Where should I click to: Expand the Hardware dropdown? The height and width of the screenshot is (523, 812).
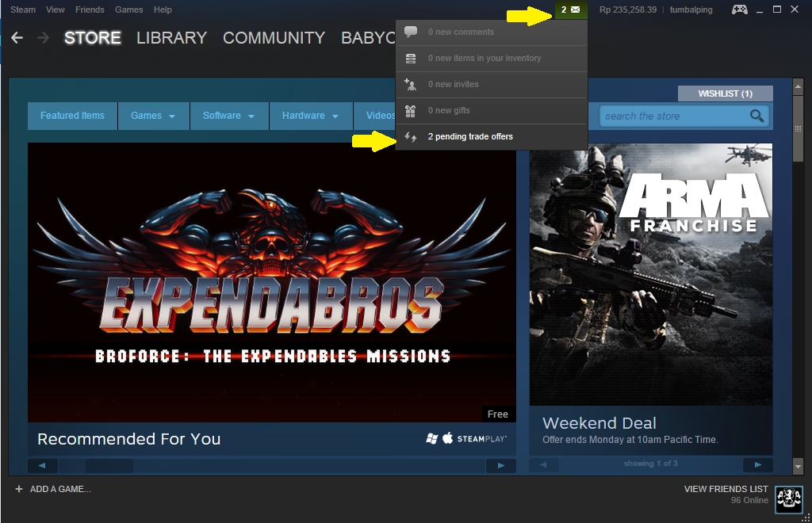point(310,116)
